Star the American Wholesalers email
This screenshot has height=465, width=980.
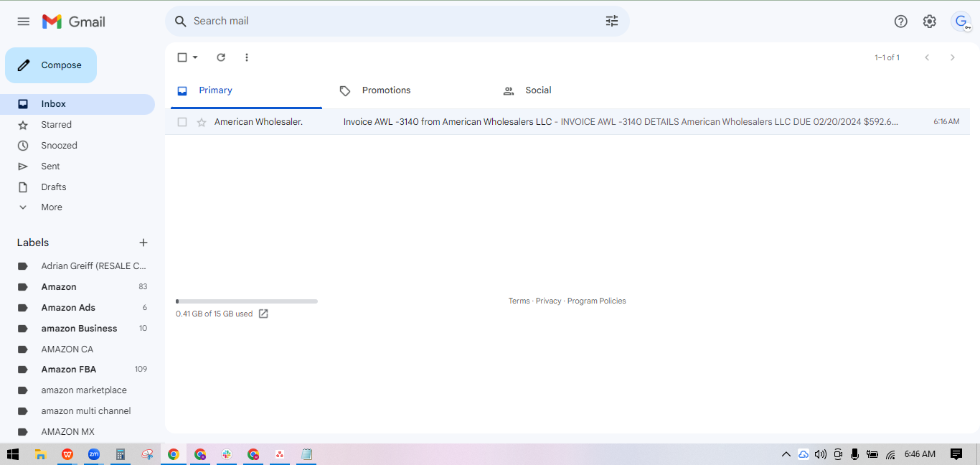pyautogui.click(x=202, y=122)
